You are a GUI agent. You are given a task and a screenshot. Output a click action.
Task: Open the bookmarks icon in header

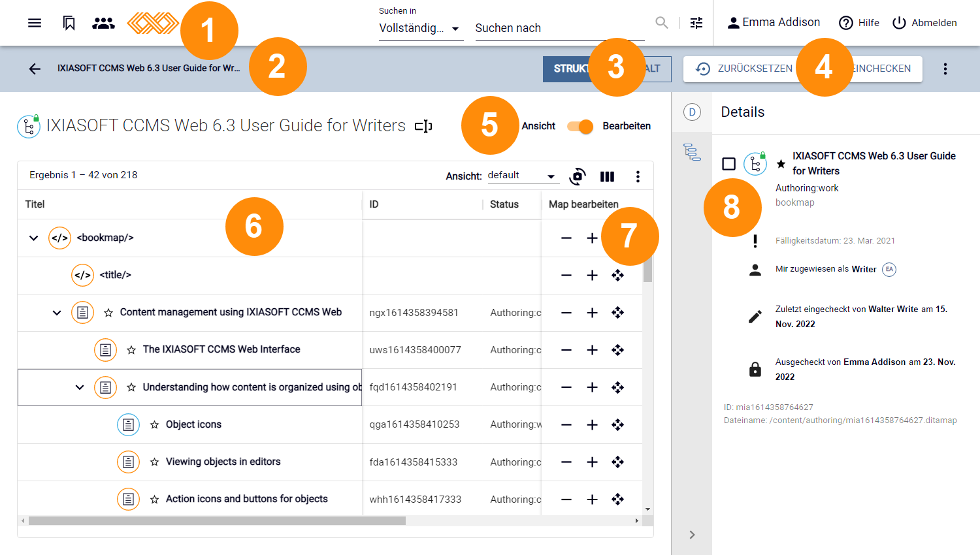69,23
